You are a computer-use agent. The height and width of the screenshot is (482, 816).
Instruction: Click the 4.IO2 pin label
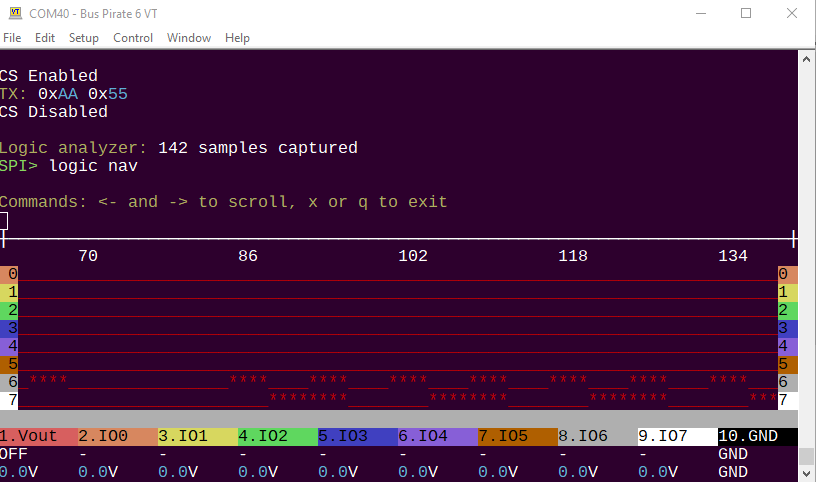coord(278,436)
